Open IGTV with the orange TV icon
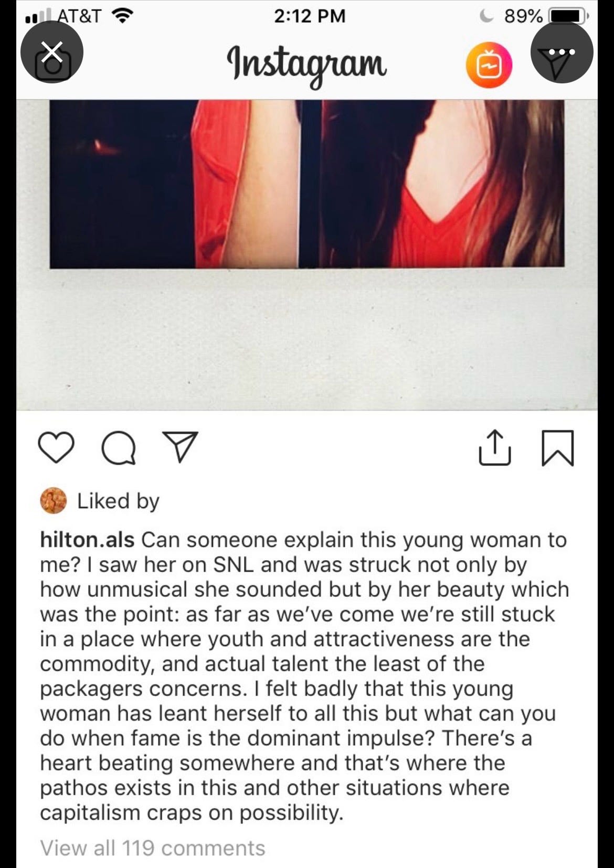614x868 pixels. coord(489,65)
